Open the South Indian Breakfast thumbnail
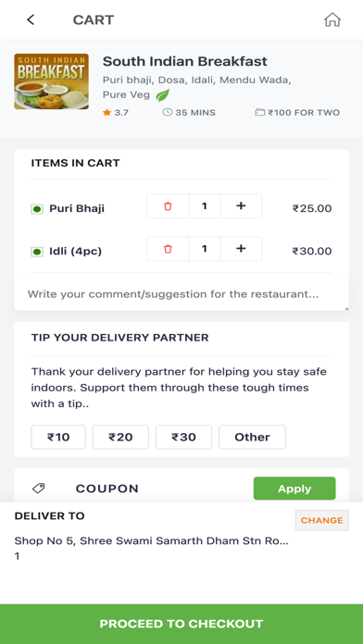The height and width of the screenshot is (644, 363). tap(51, 81)
